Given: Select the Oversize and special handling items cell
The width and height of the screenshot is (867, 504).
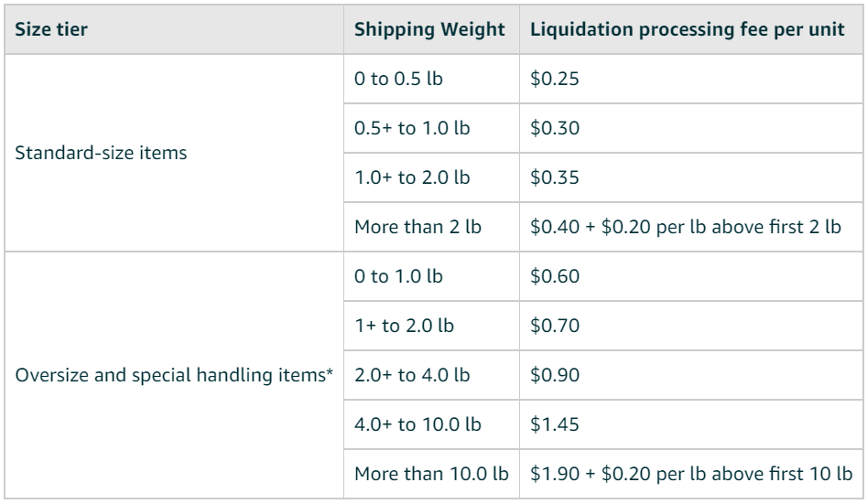Looking at the screenshot, I should coord(174,375).
